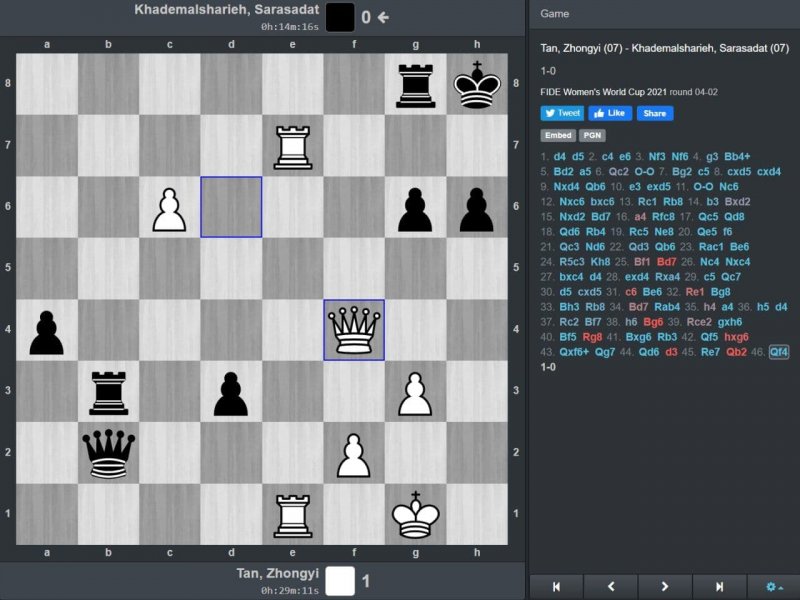Open the PGN option

pyautogui.click(x=592, y=135)
